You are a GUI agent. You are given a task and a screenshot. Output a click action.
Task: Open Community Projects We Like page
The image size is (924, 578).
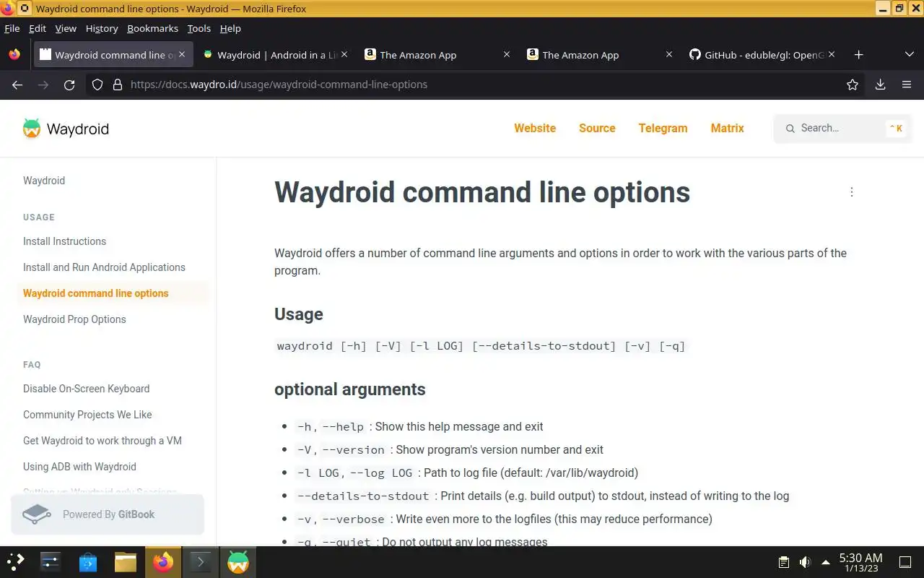point(87,415)
